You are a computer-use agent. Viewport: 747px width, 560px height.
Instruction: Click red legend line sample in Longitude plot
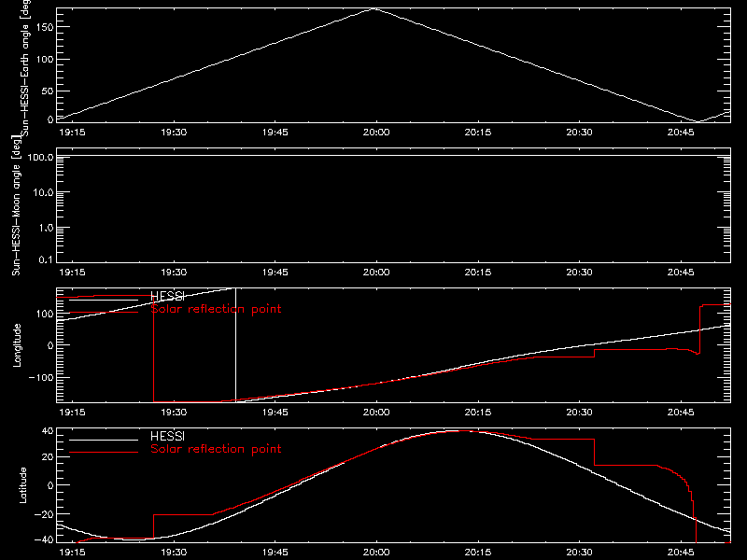click(104, 313)
